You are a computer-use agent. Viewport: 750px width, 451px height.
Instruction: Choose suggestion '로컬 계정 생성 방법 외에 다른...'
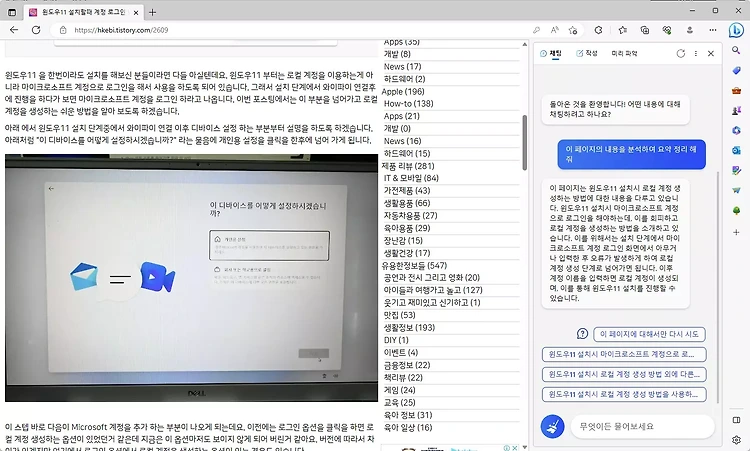(x=624, y=374)
